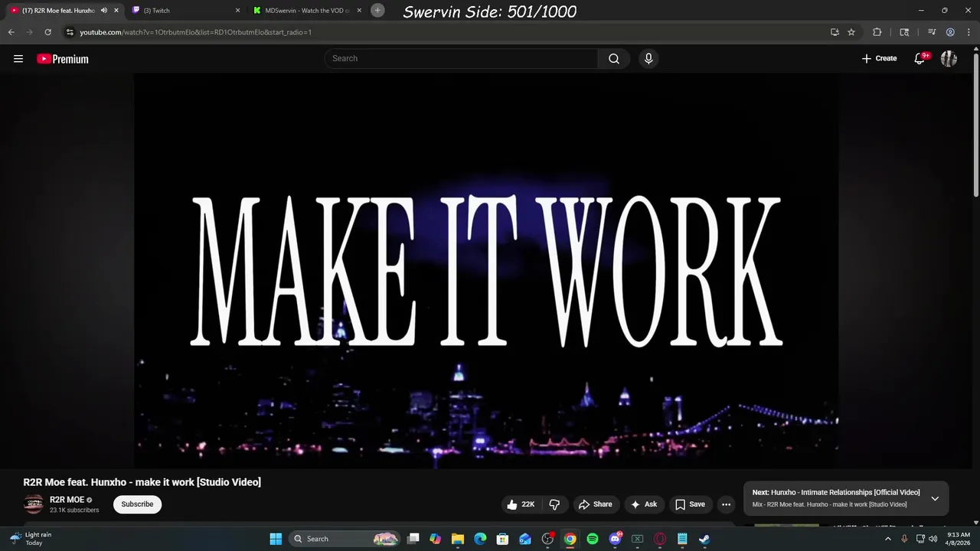Open Chrome three-dot menu
Image resolution: width=980 pixels, height=551 pixels.
point(969,32)
